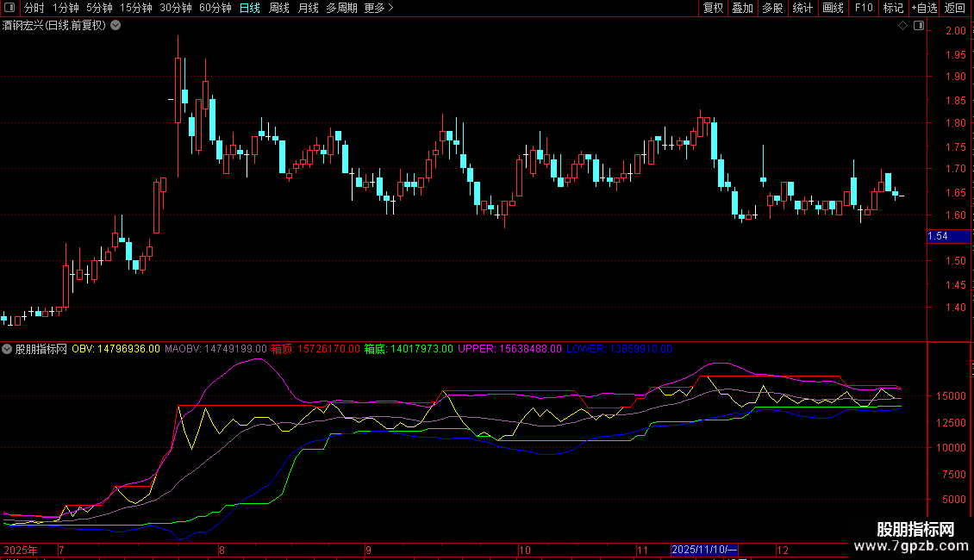This screenshot has width=974, height=560.
Task: Toggle the left sidebar panel icon
Action: pos(8,8)
